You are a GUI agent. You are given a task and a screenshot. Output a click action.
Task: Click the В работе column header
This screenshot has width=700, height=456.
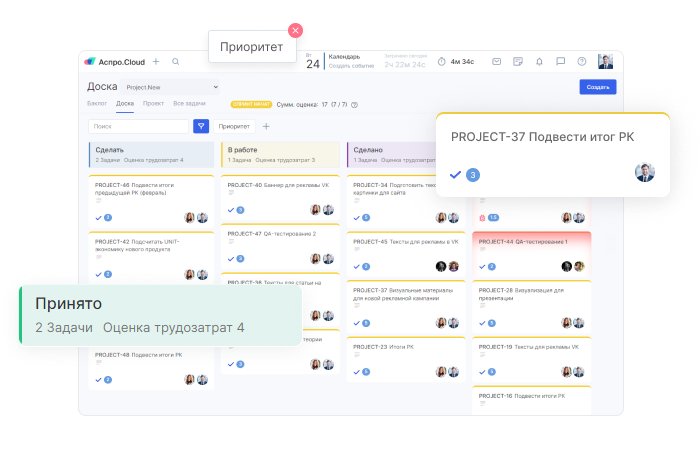280,155
